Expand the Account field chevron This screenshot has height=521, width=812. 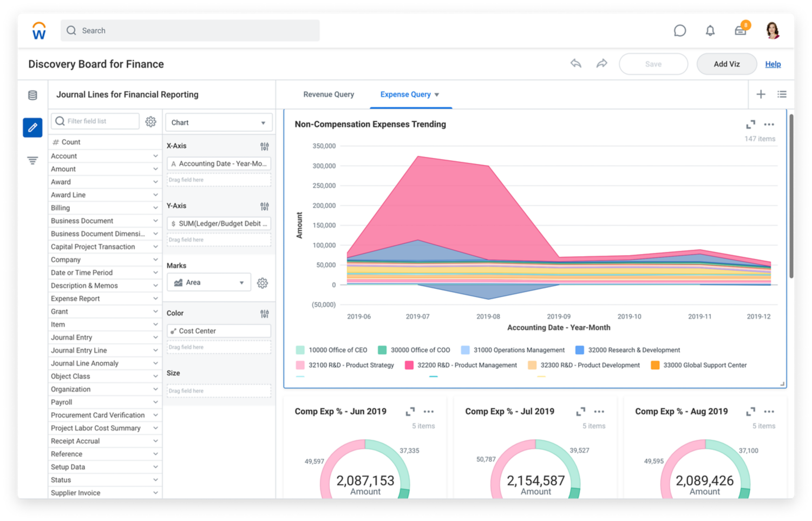click(156, 155)
